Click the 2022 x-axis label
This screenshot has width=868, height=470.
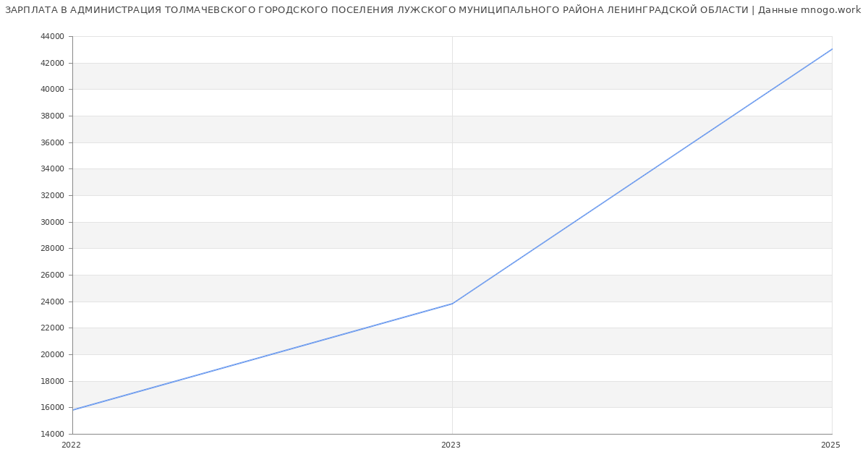coord(72,445)
